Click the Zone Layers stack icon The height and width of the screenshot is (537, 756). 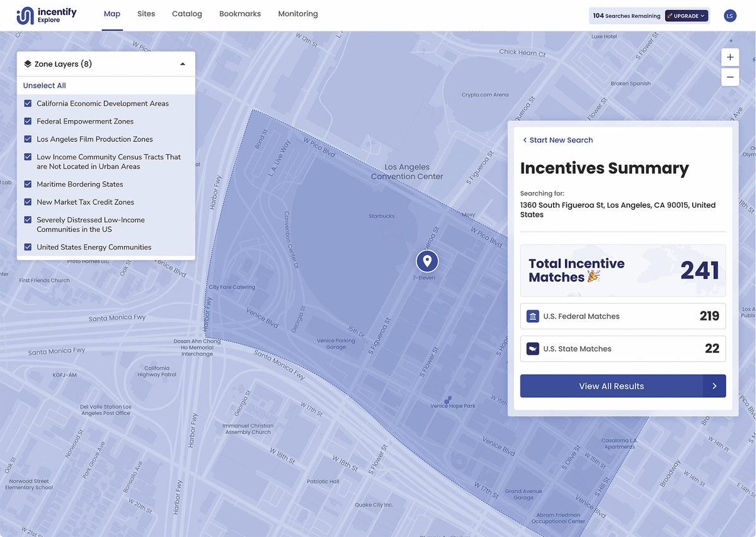pyautogui.click(x=28, y=64)
